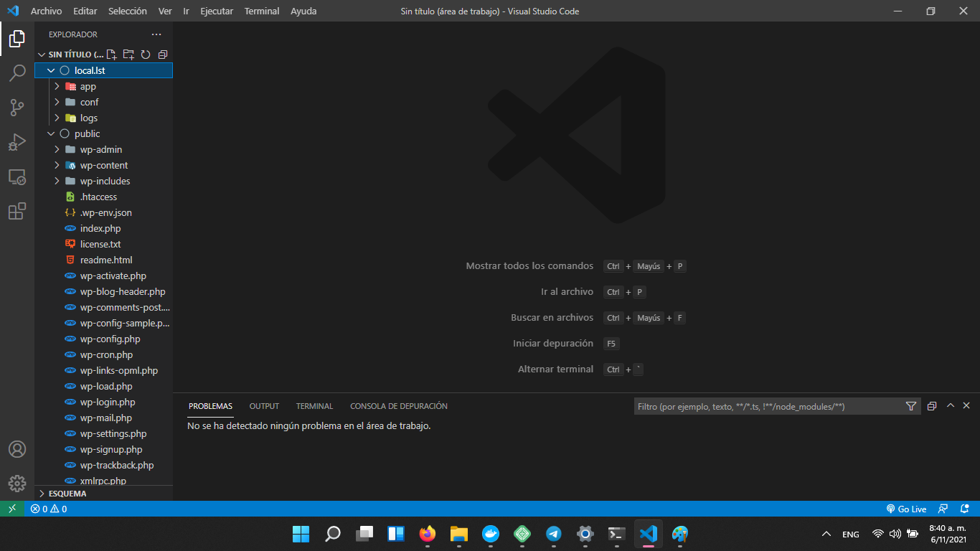The height and width of the screenshot is (551, 980).
Task: Open the Source Control view
Action: (17, 108)
